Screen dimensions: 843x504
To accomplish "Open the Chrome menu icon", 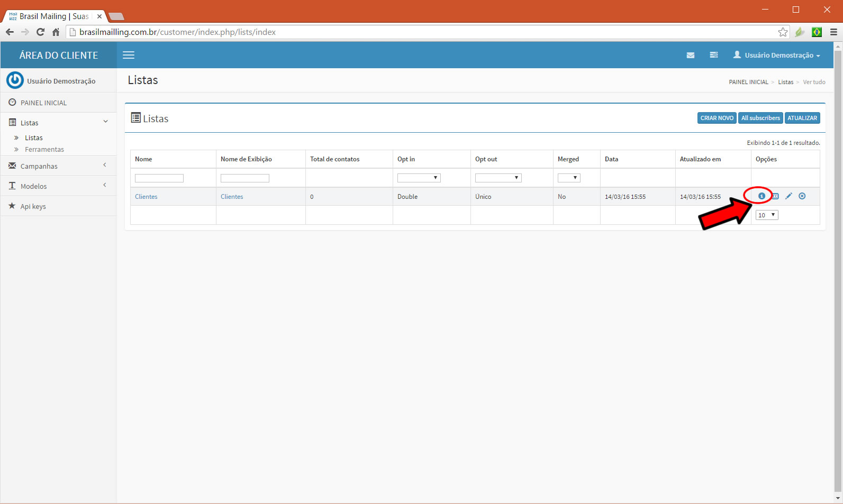I will coord(833,32).
